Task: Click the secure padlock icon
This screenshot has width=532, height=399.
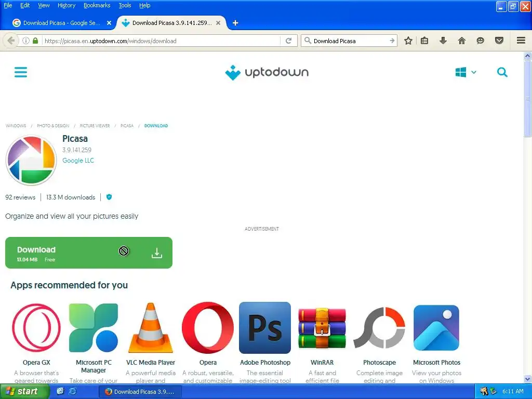Action: [x=35, y=41]
